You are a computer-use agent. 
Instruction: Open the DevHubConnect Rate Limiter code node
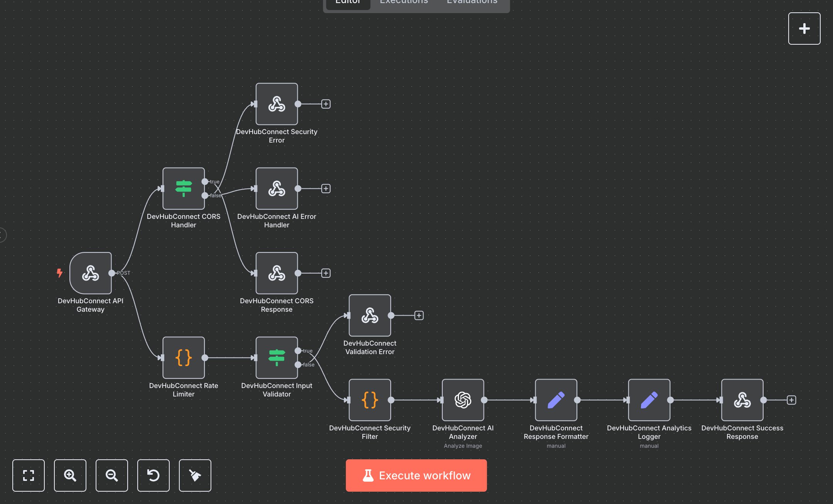point(184,358)
